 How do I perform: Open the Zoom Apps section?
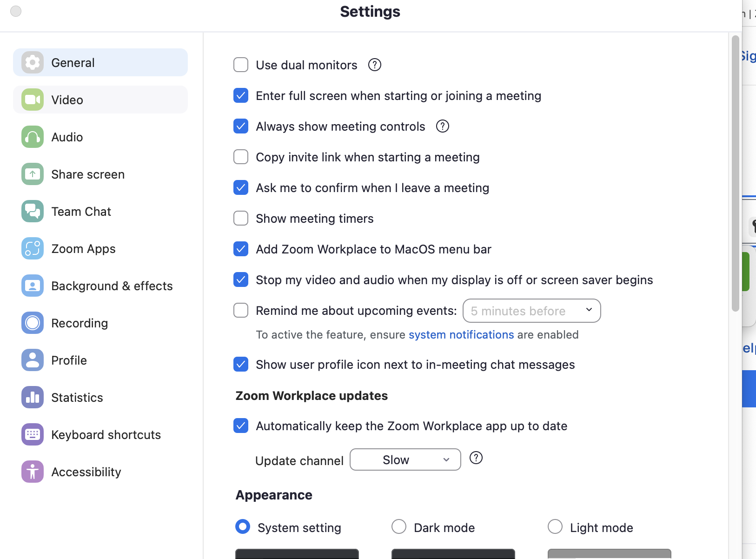pos(83,248)
